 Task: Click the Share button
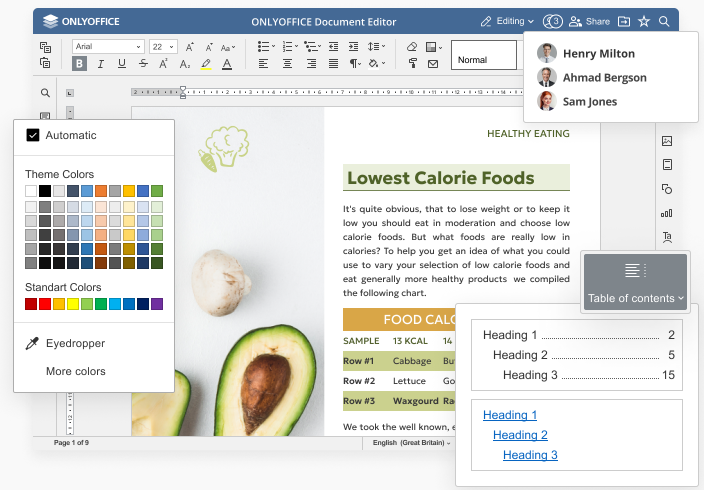[x=590, y=21]
